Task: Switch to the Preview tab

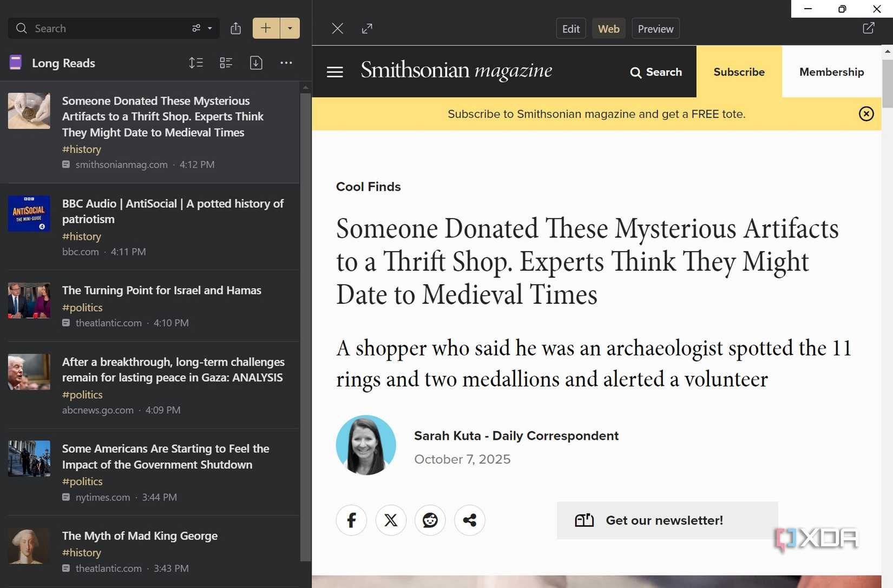Action: click(x=655, y=28)
